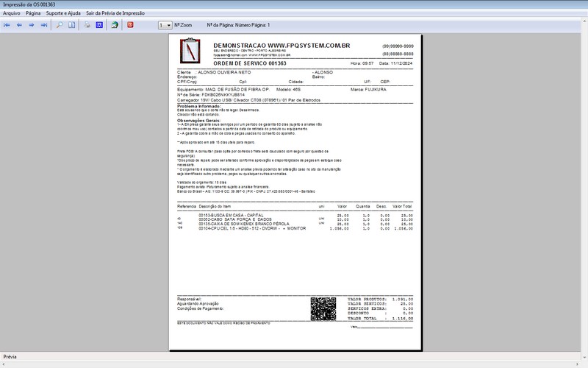Open the Suporte e Ajuda menu

click(x=63, y=13)
